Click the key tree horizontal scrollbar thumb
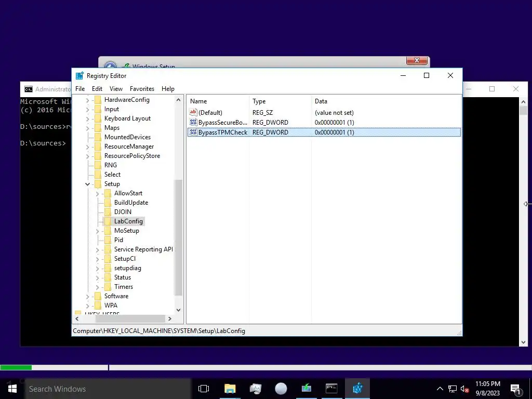 point(130,318)
